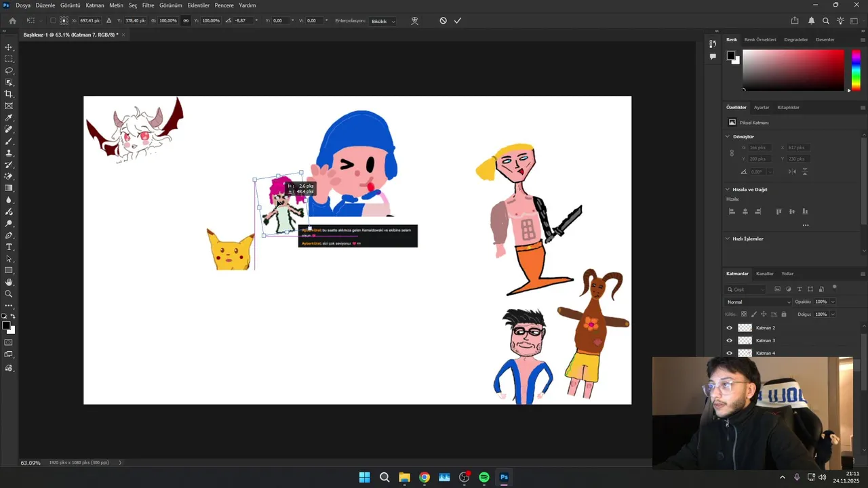Image resolution: width=868 pixels, height=488 pixels.
Task: Open the status bar info arrow
Action: pos(120,463)
